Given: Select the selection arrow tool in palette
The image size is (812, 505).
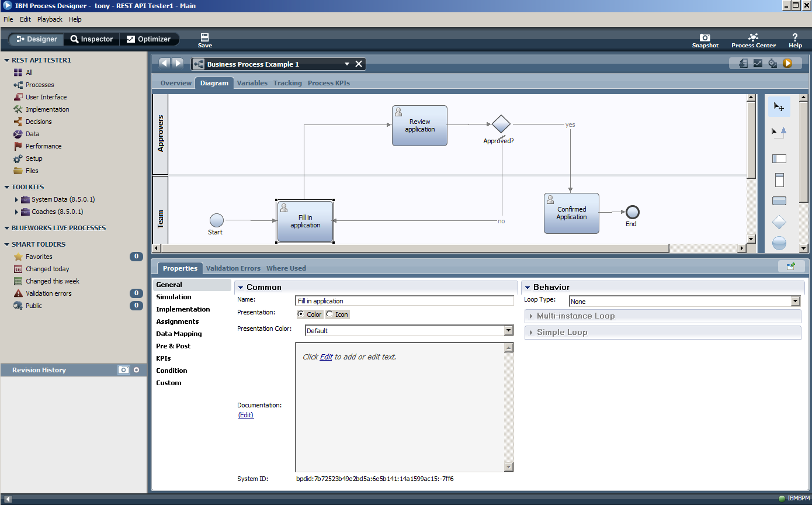Looking at the screenshot, I should click(x=779, y=107).
